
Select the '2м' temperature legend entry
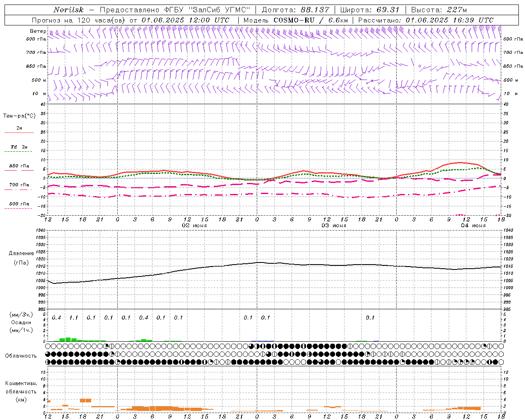pyautogui.click(x=19, y=128)
